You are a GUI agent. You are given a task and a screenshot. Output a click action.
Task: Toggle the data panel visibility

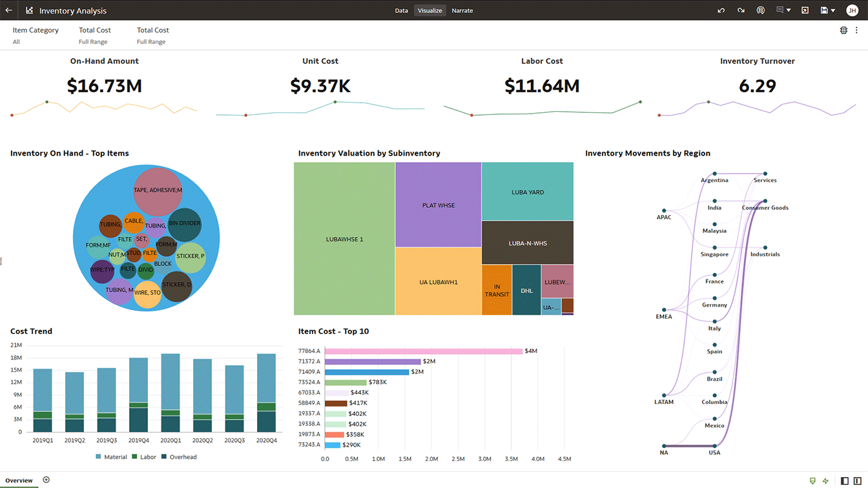pos(845,480)
